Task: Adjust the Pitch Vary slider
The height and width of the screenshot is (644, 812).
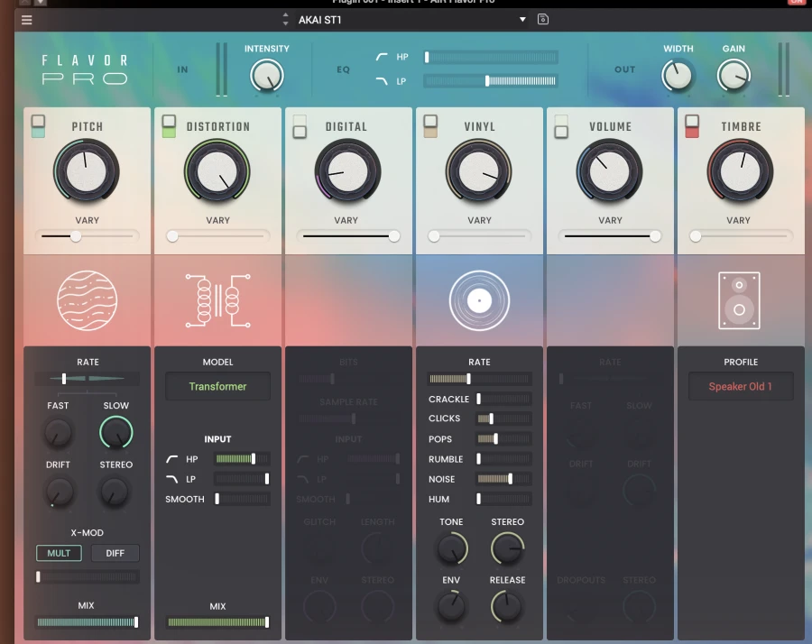Action: click(87, 236)
